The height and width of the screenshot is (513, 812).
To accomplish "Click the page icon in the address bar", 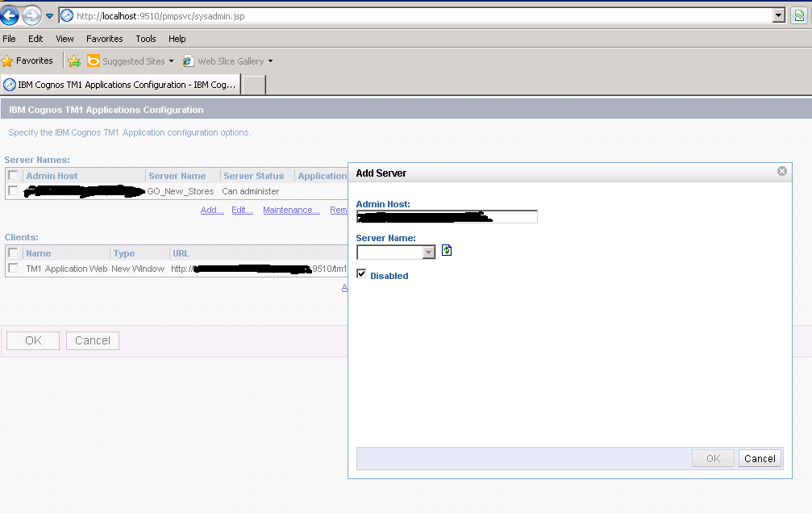I will pos(67,15).
